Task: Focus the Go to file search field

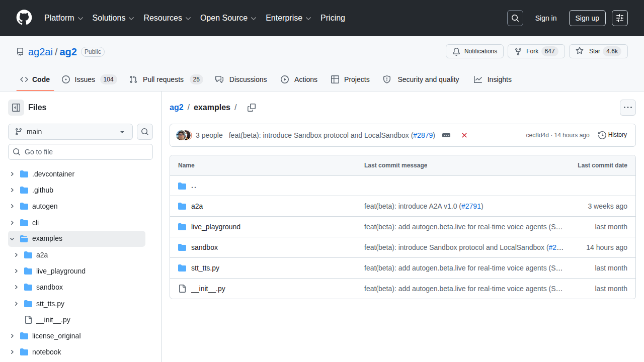Action: [80, 152]
